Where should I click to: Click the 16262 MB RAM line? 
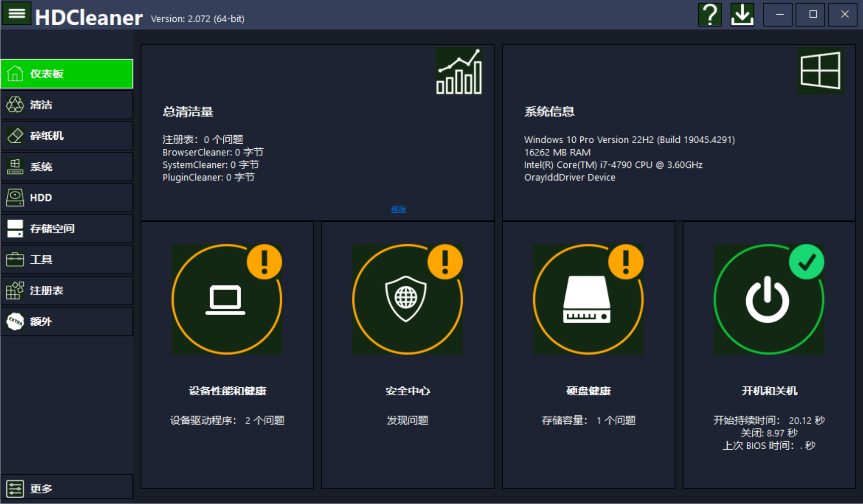point(557,152)
